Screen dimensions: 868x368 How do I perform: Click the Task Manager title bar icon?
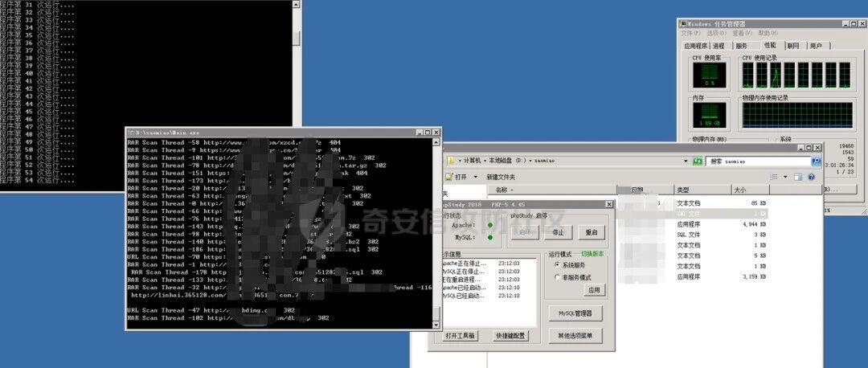coord(684,24)
